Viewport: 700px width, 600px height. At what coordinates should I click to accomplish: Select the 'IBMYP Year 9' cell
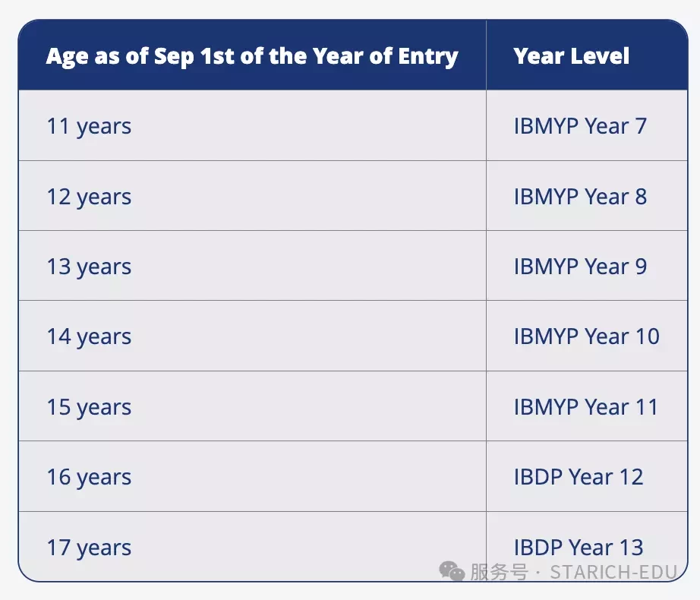pos(587,266)
